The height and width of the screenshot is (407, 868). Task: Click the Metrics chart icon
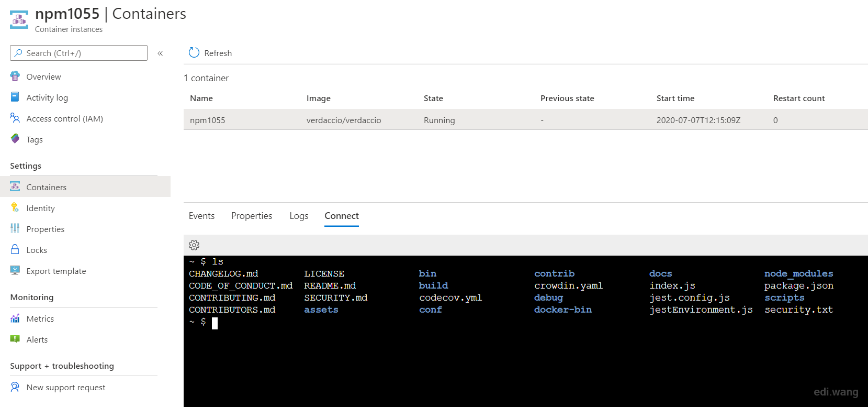click(x=15, y=318)
